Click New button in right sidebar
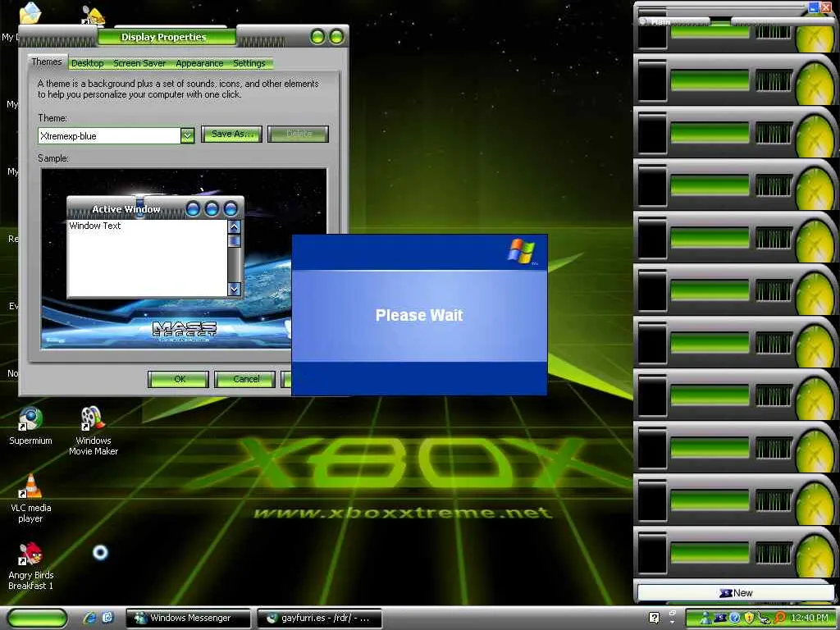Viewport: 840px width, 630px height. 736,593
